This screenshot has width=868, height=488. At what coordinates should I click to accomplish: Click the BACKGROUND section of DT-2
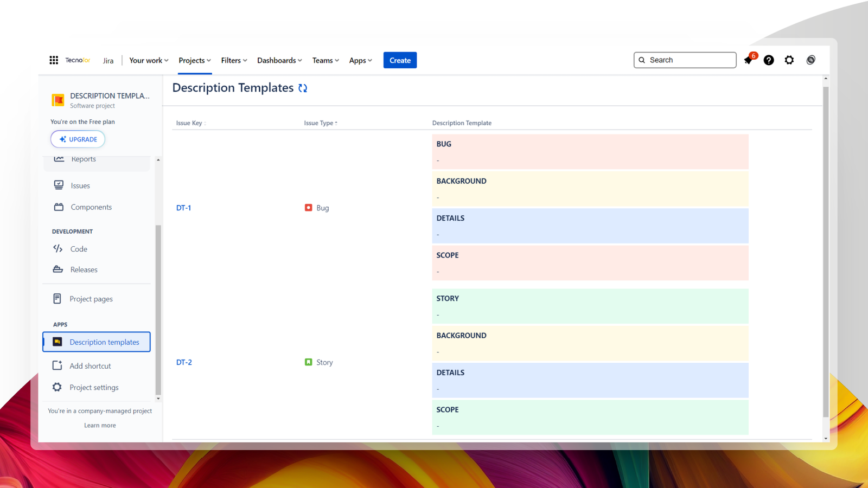pyautogui.click(x=590, y=343)
